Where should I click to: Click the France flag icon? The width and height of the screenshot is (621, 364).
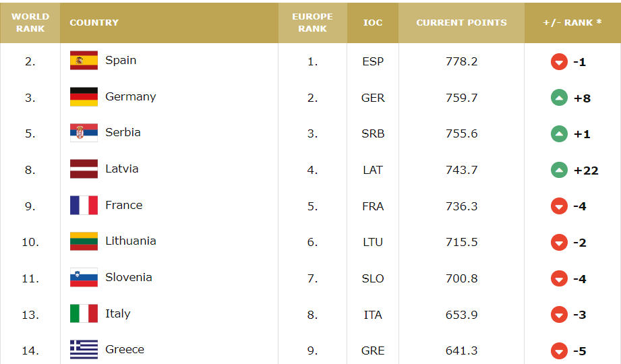click(x=84, y=206)
